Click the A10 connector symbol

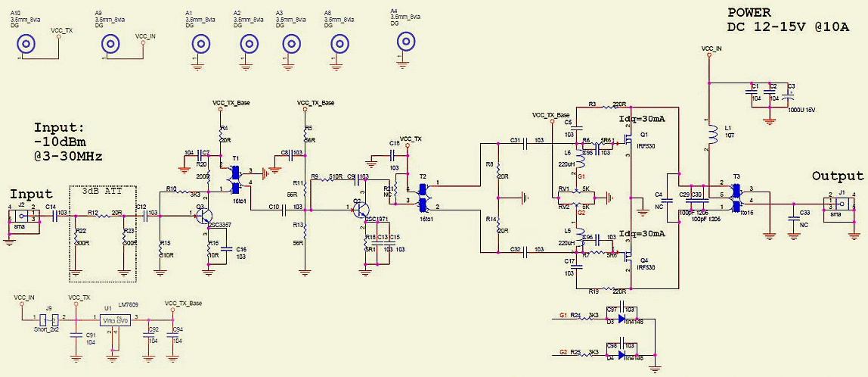(28, 45)
